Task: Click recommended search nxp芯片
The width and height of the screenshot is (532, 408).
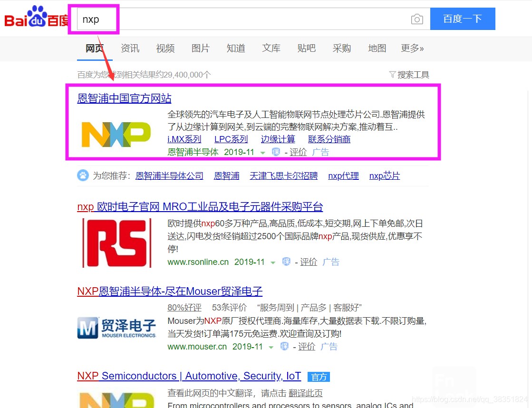Action: click(x=385, y=176)
